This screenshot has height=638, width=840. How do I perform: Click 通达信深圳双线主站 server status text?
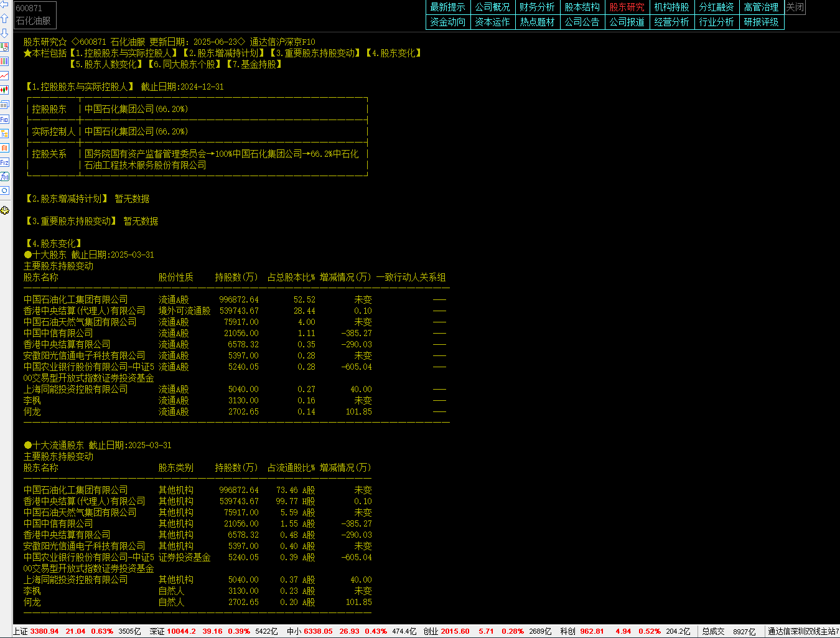(x=803, y=631)
